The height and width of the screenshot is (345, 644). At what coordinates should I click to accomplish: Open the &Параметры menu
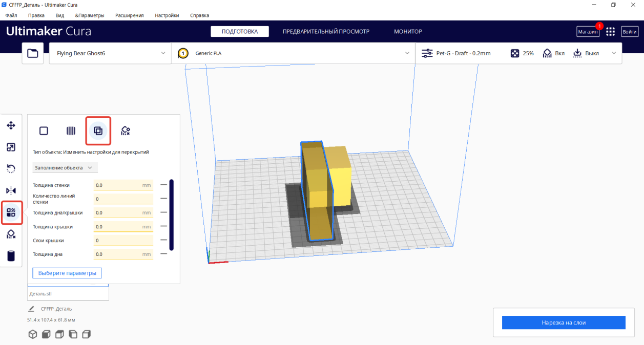click(x=90, y=15)
